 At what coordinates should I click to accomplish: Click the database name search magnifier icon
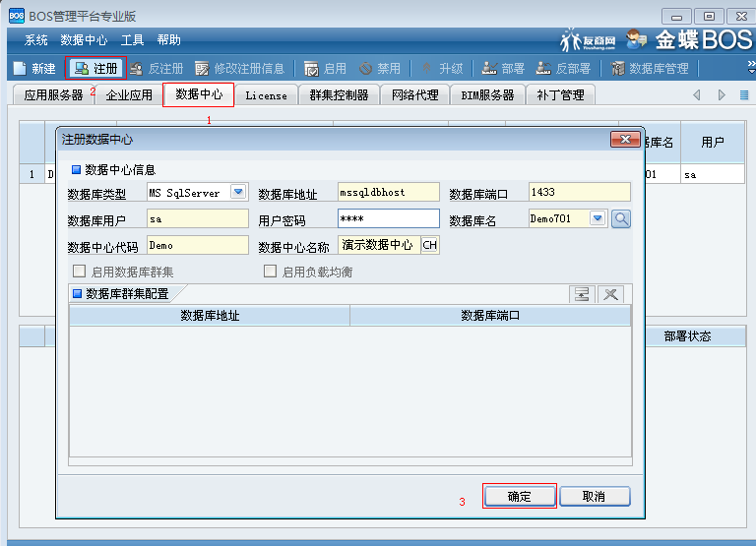point(621,219)
